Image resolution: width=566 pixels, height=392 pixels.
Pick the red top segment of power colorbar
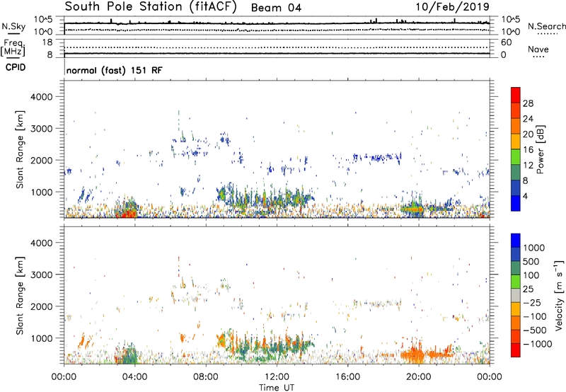click(x=516, y=95)
